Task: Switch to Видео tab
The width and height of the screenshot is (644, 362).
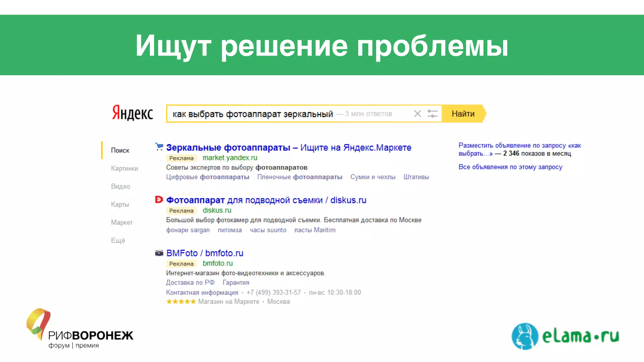Action: click(120, 186)
